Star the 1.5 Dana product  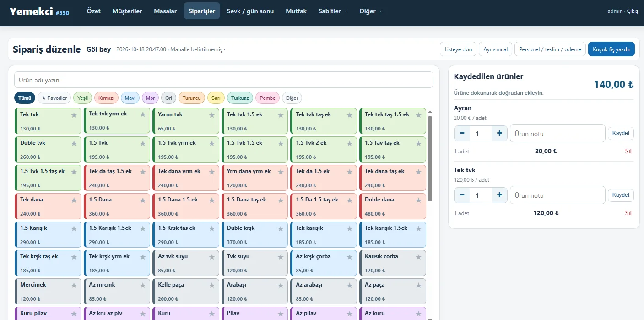pos(143,201)
